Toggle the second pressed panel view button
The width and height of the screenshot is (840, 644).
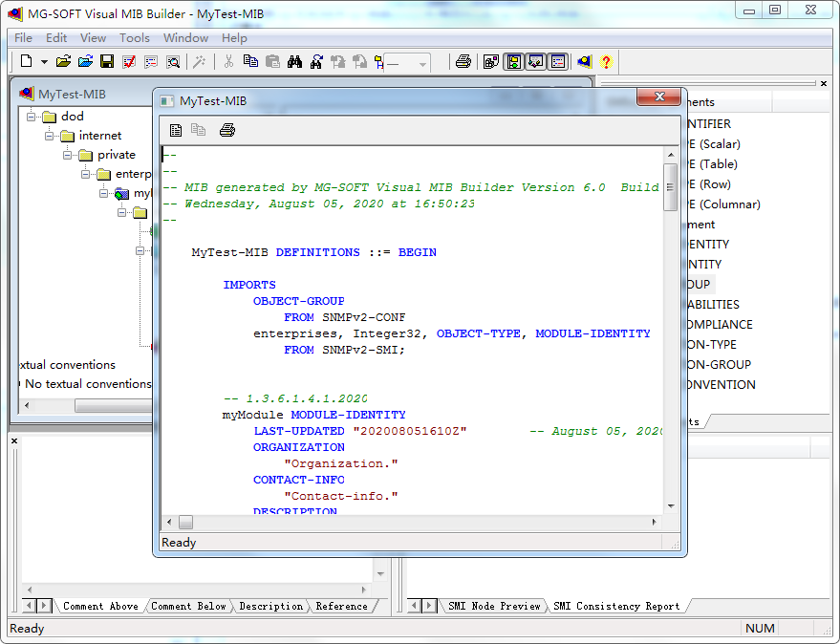pos(536,62)
